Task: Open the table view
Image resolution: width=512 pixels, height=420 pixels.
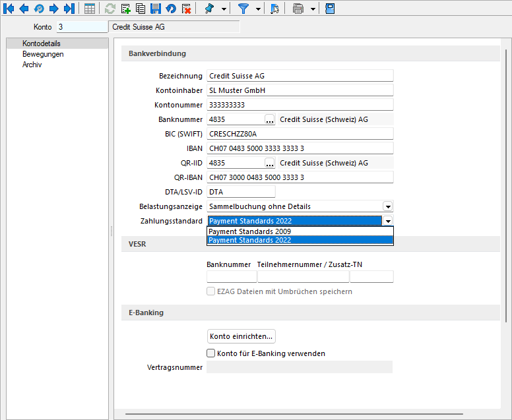Action: click(x=90, y=9)
